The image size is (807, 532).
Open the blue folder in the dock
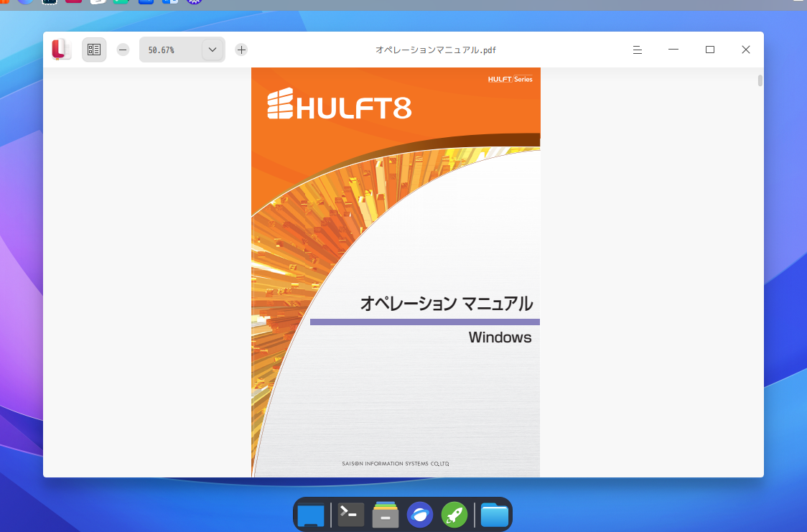[x=495, y=515]
